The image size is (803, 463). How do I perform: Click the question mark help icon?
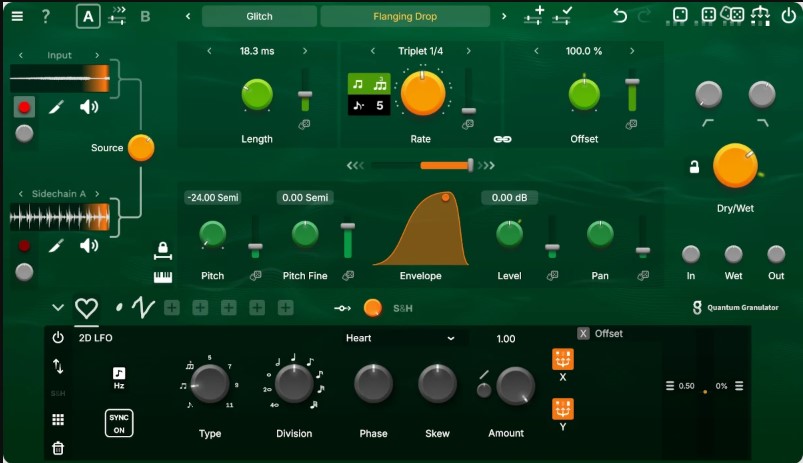tap(46, 16)
